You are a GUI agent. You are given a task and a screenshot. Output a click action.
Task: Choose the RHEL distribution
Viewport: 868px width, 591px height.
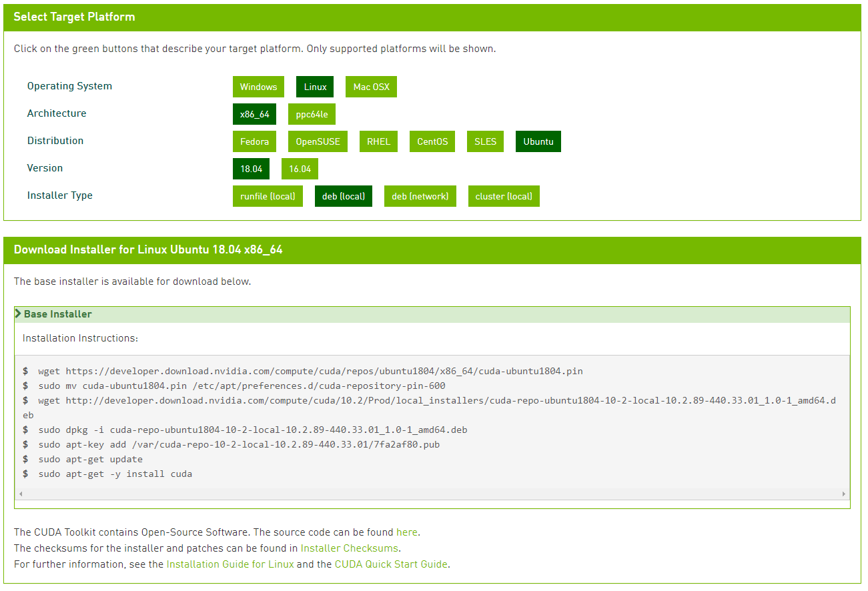coord(378,141)
